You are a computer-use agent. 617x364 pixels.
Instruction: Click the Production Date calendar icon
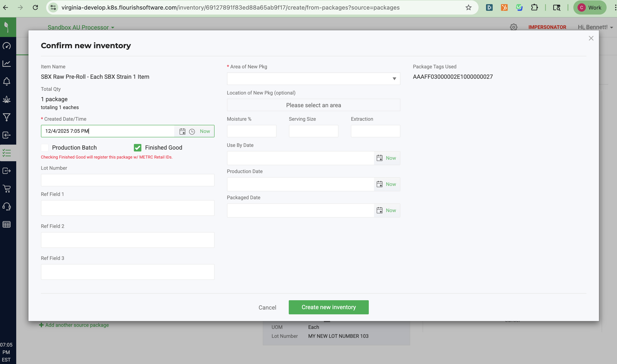pyautogui.click(x=379, y=184)
